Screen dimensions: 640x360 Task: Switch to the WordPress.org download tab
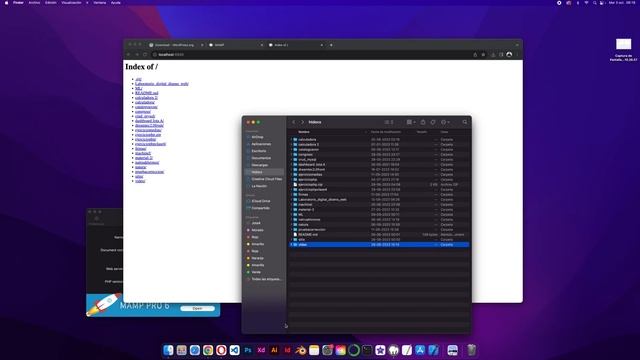176,45
